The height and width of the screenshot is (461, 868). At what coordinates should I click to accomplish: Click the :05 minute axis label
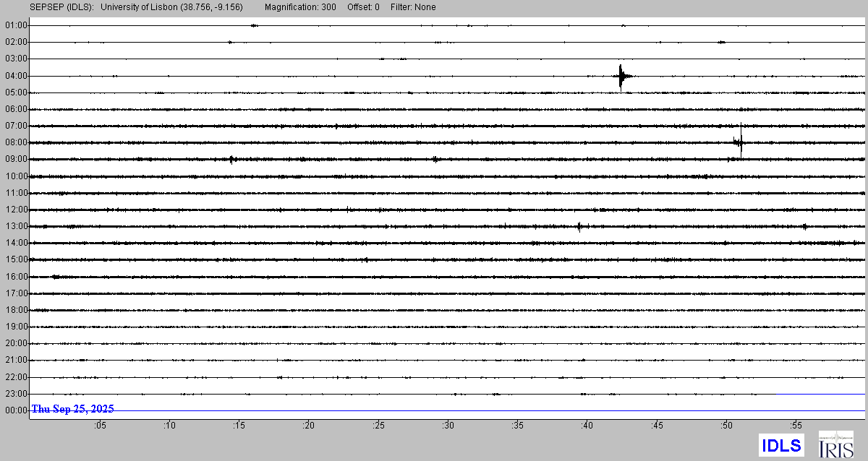click(x=99, y=426)
